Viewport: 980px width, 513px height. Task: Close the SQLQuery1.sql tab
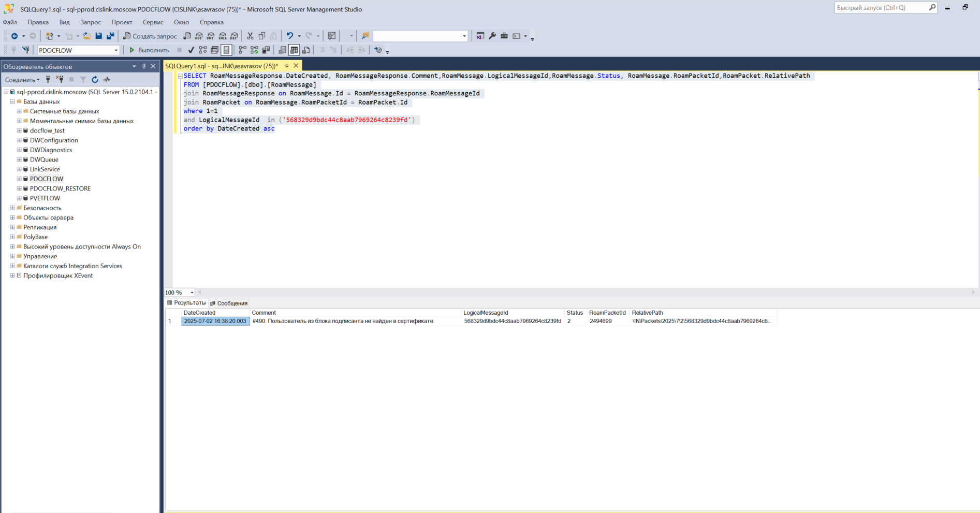point(296,66)
